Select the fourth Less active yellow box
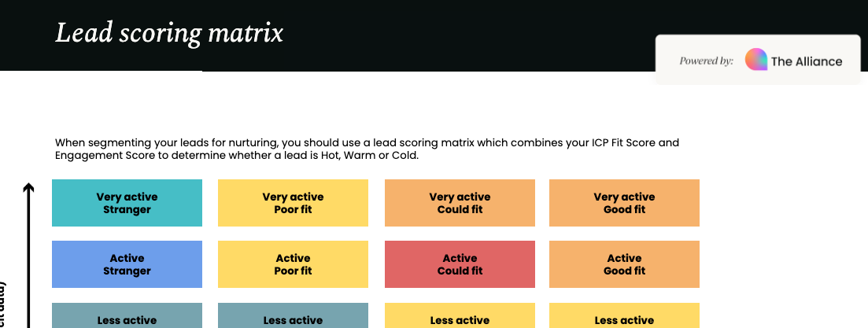Image resolution: width=868 pixels, height=328 pixels. click(624, 315)
